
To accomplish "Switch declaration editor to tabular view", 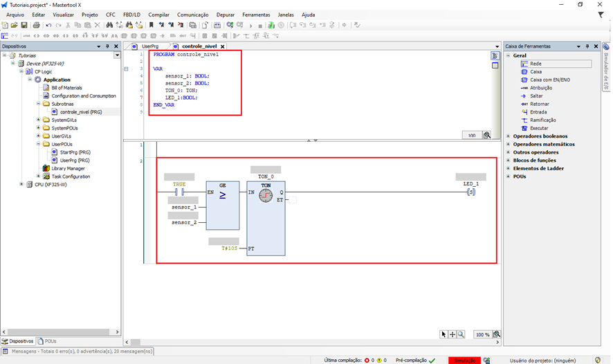I will click(x=495, y=65).
